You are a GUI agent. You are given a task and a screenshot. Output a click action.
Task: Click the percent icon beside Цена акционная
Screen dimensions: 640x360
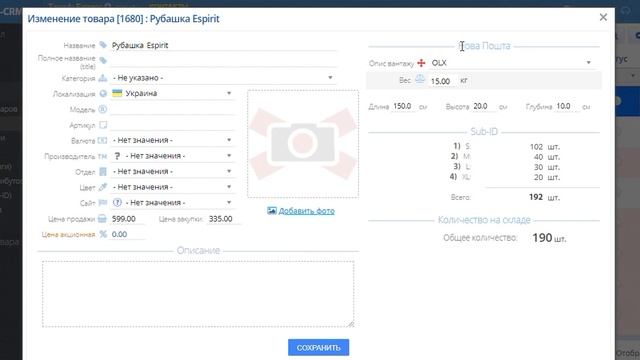103,234
